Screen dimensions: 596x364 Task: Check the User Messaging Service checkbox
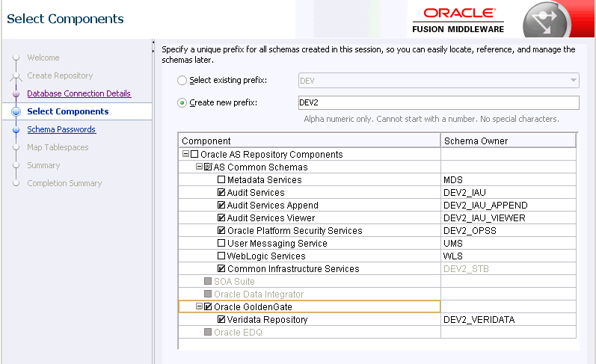221,243
